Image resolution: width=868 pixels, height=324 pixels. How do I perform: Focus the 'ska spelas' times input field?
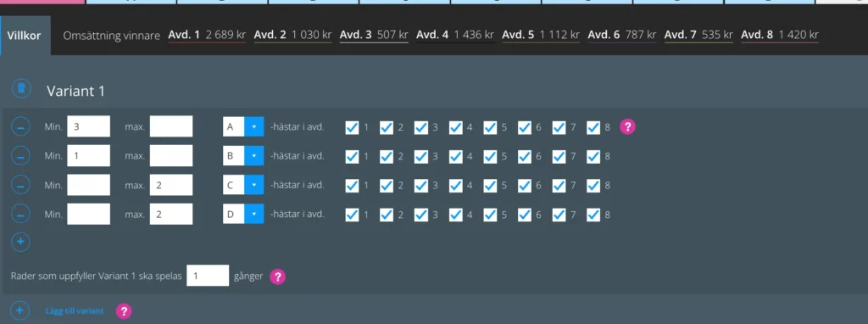[x=208, y=276]
